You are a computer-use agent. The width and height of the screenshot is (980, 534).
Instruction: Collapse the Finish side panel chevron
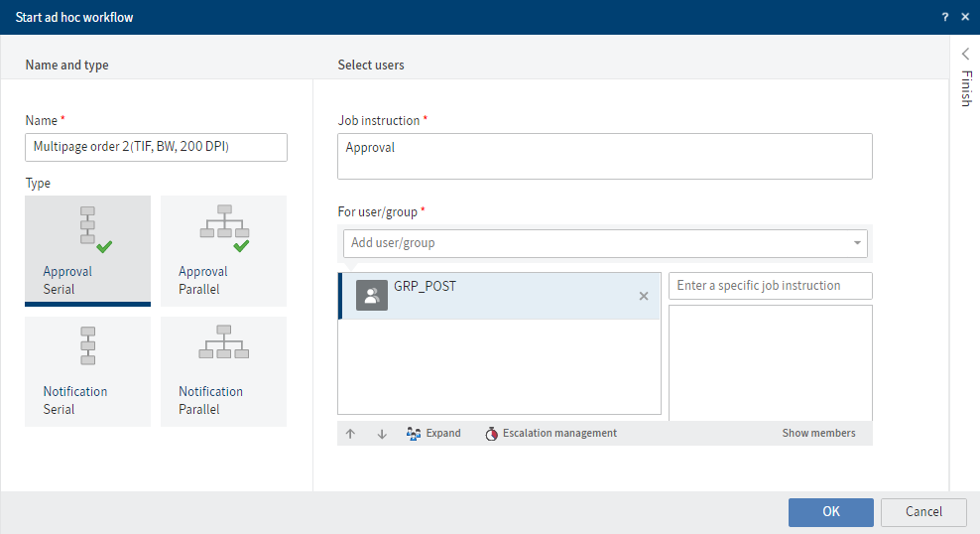coord(965,55)
